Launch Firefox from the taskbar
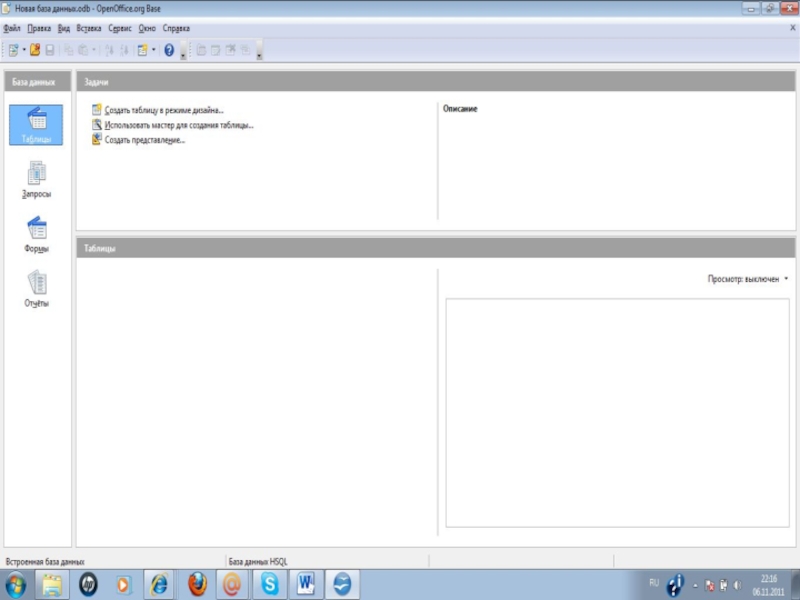The width and height of the screenshot is (800, 600). pyautogui.click(x=197, y=584)
